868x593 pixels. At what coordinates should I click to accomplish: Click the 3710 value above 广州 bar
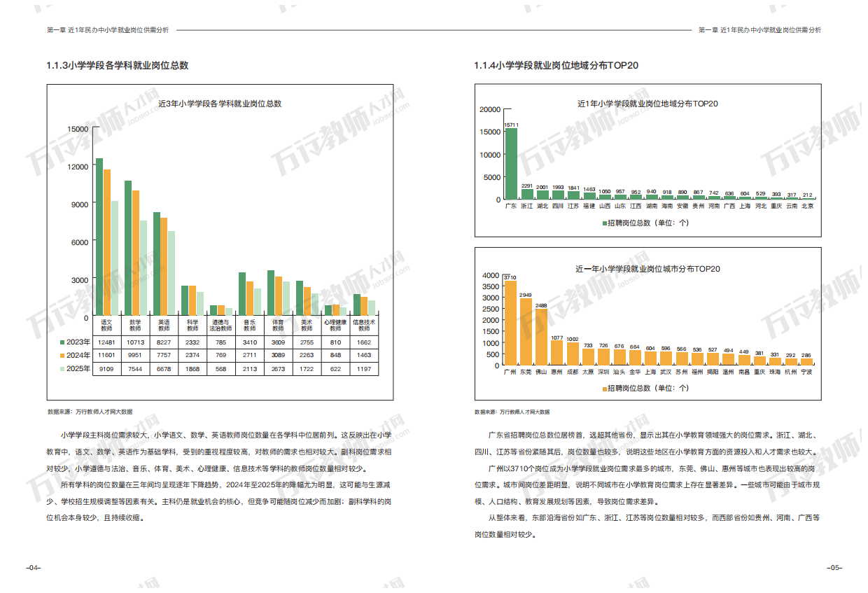(x=510, y=277)
